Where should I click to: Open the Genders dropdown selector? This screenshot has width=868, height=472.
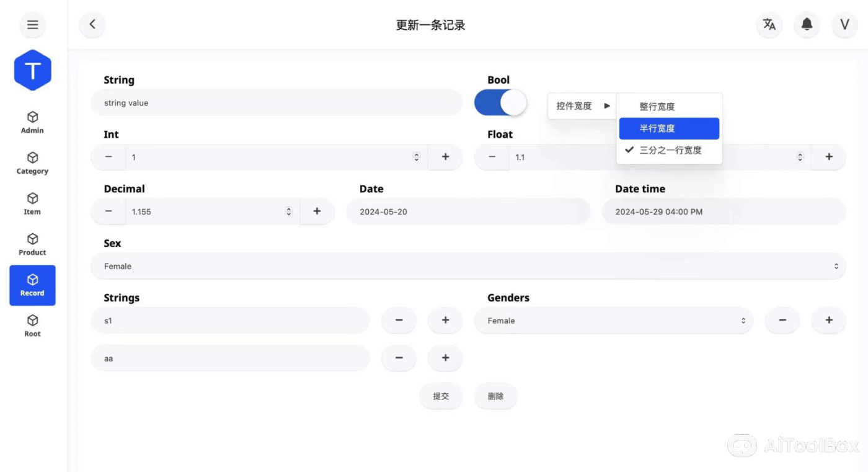614,320
